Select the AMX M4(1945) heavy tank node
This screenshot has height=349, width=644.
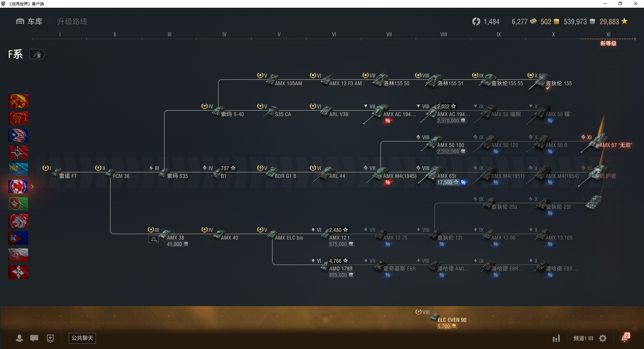pyautogui.click(x=391, y=175)
